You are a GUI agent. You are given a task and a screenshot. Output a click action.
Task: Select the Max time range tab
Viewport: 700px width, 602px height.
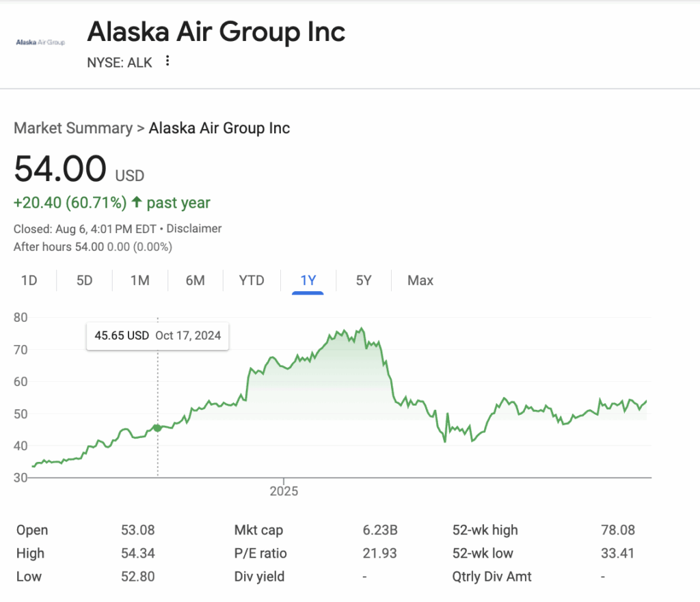[420, 280]
